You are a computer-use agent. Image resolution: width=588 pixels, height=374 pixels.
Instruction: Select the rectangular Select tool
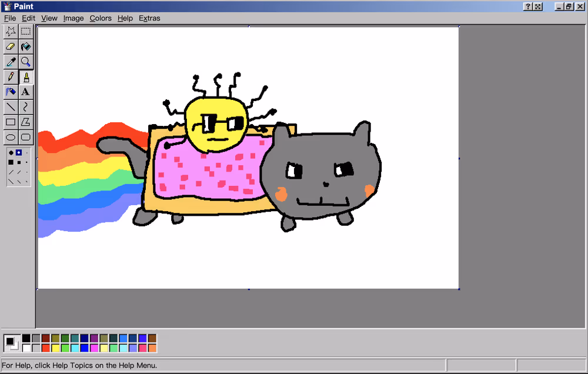coord(26,31)
